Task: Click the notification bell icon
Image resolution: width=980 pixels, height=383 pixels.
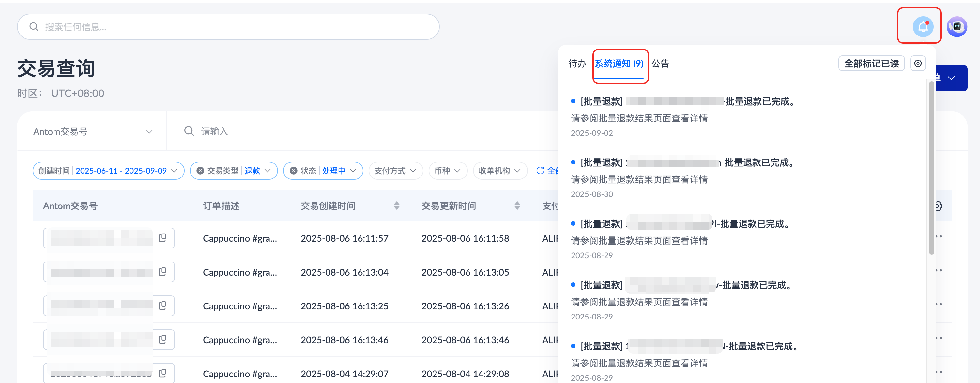Action: 923,27
